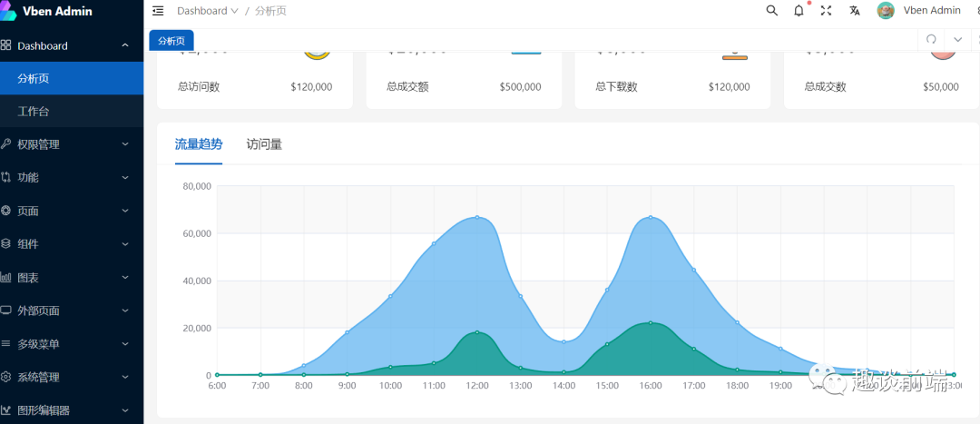
Task: Click the 系统管理 gear icon
Action: tap(5, 377)
